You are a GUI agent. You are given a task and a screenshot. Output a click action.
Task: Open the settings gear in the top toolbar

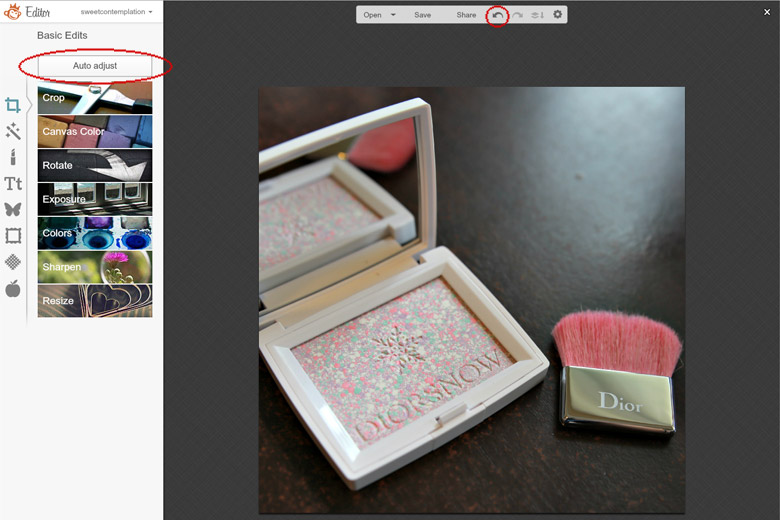point(558,14)
